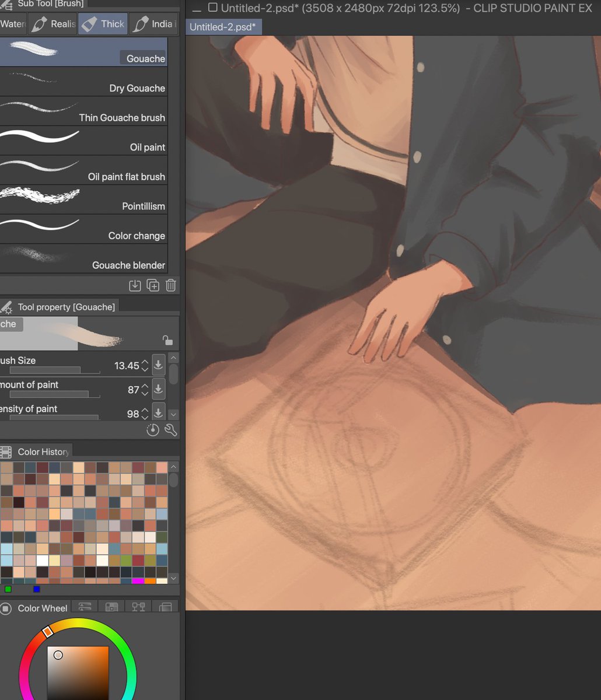Switch to the Thick paint brush group tab
601x700 pixels.
point(103,24)
